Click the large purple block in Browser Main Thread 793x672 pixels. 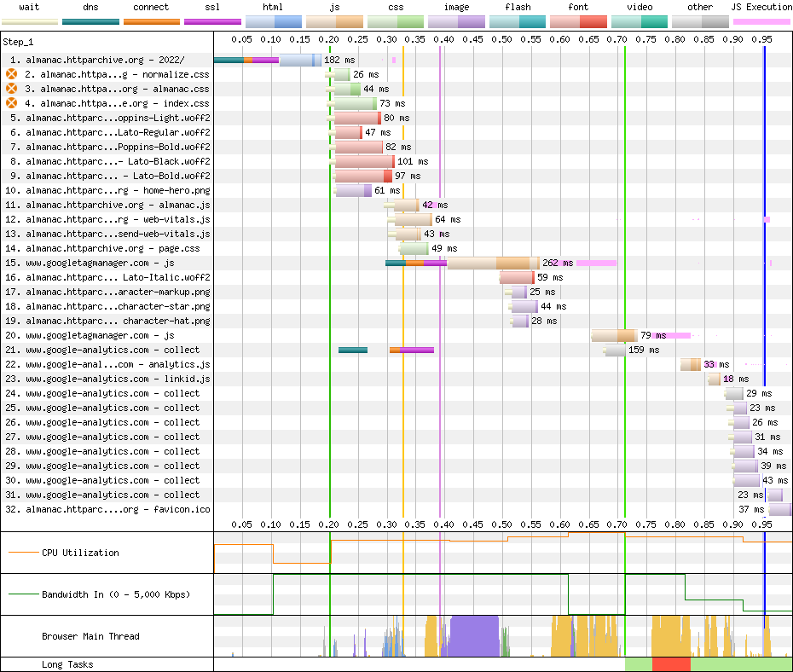point(473,636)
